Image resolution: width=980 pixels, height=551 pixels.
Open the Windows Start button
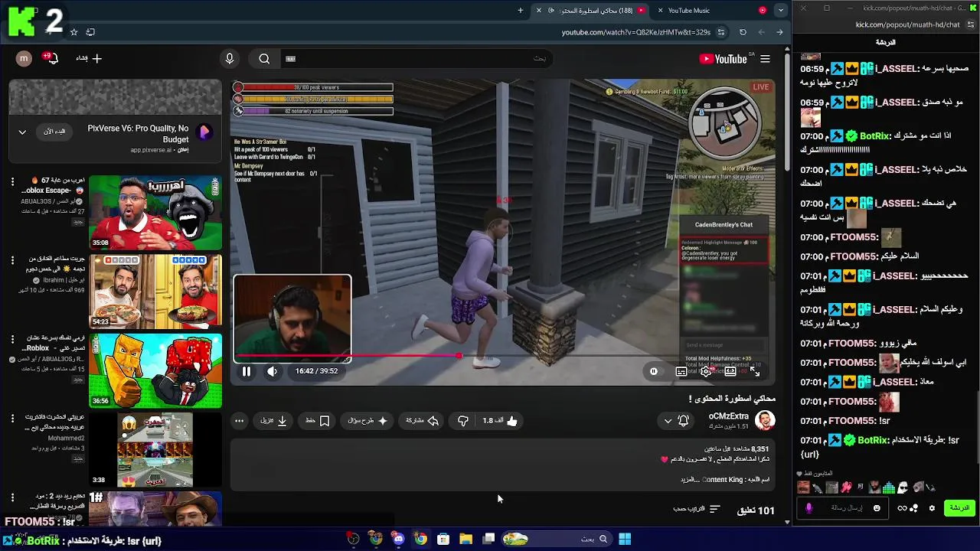625,539
